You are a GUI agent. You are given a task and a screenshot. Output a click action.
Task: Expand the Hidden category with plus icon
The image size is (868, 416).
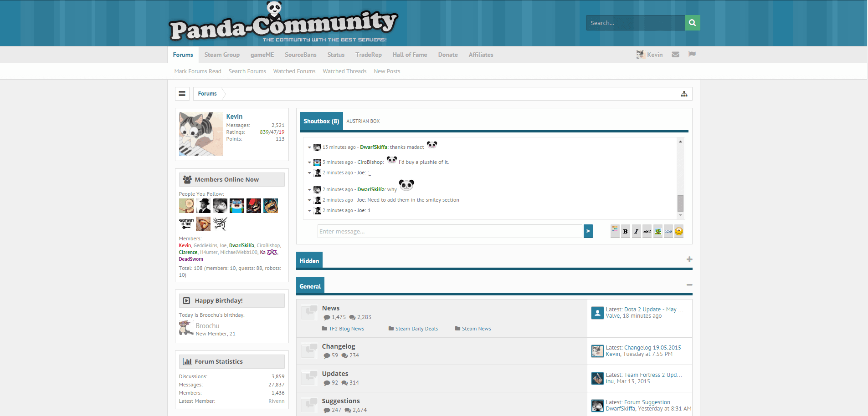pyautogui.click(x=689, y=259)
